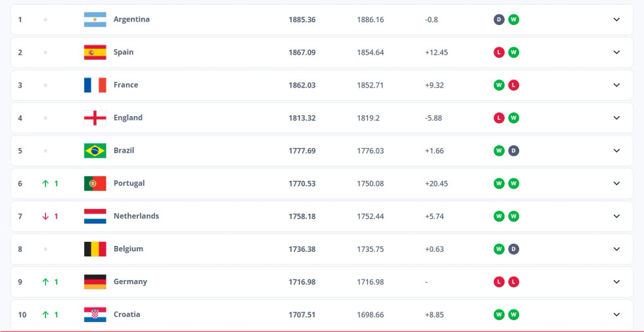This screenshot has width=644, height=332.
Task: Open the Belgium team name link
Action: 128,249
